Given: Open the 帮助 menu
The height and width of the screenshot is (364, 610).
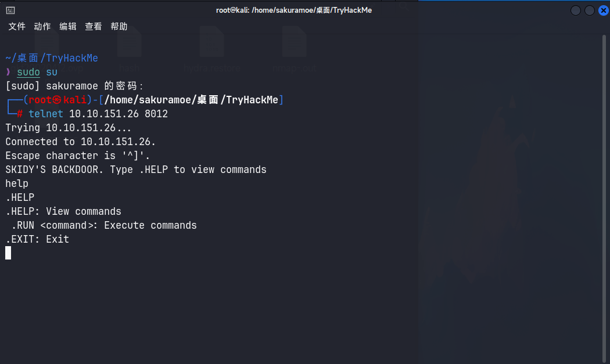Looking at the screenshot, I should click(119, 27).
